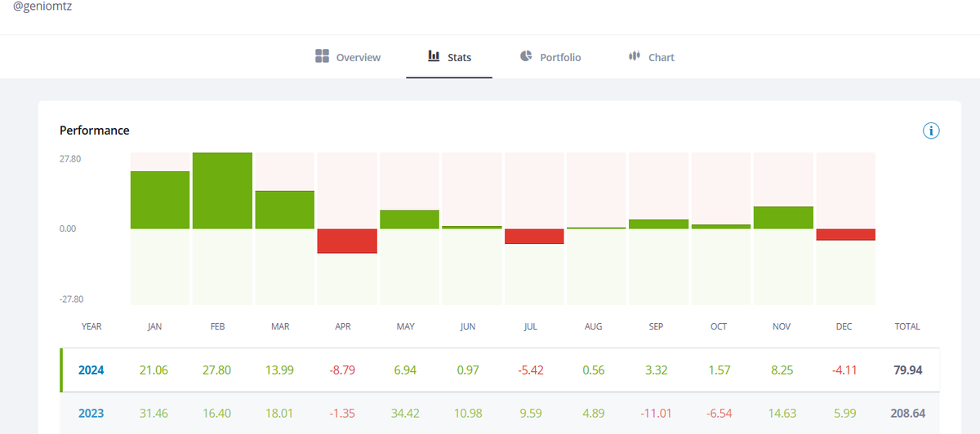
Task: Click the 2023 July value 9.59
Action: pos(531,413)
